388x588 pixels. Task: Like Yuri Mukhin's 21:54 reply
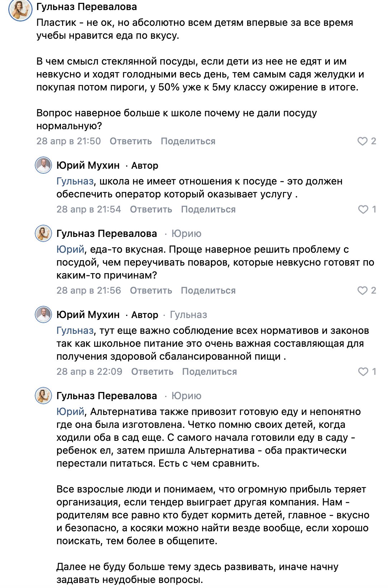363,209
